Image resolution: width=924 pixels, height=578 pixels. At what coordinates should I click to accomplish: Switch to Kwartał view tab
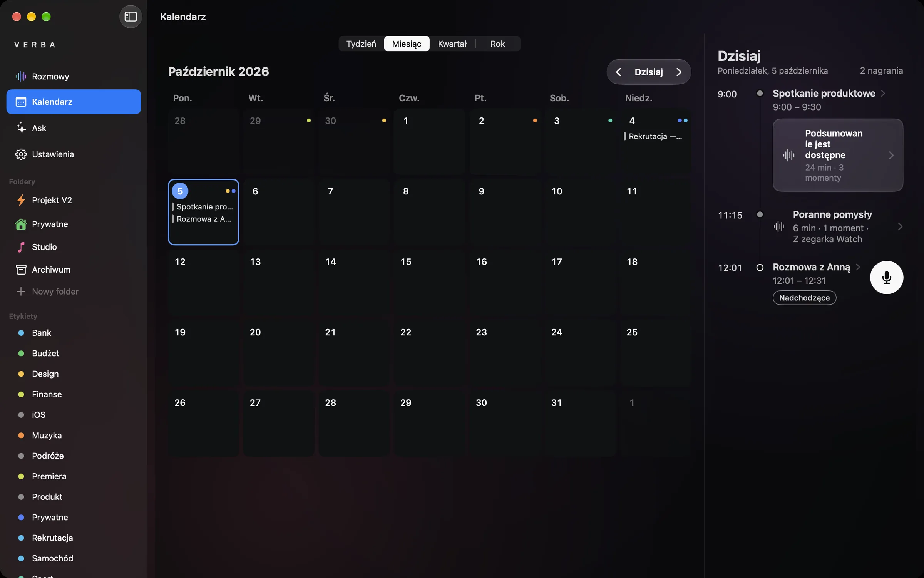tap(452, 44)
